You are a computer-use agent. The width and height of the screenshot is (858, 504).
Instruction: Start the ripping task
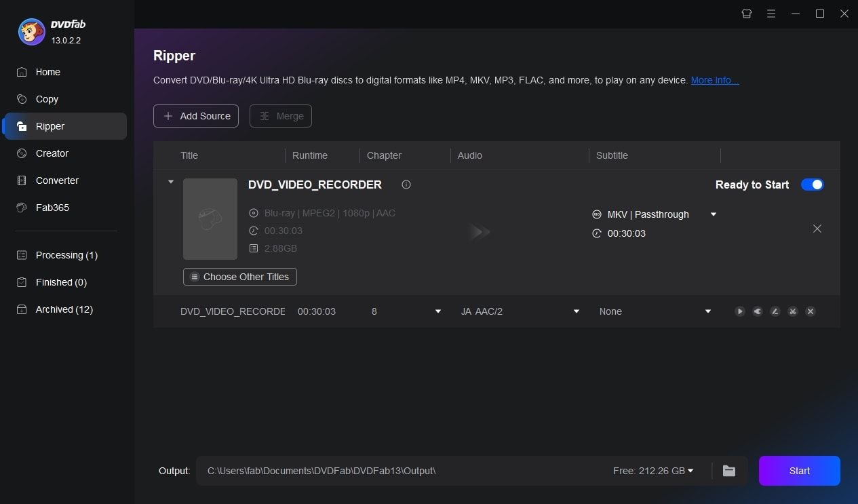[800, 471]
